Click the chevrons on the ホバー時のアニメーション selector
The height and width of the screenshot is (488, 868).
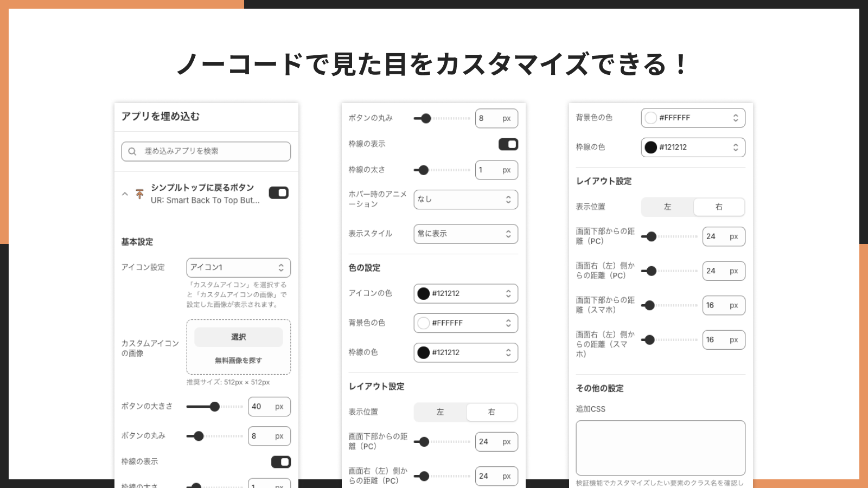tap(508, 200)
